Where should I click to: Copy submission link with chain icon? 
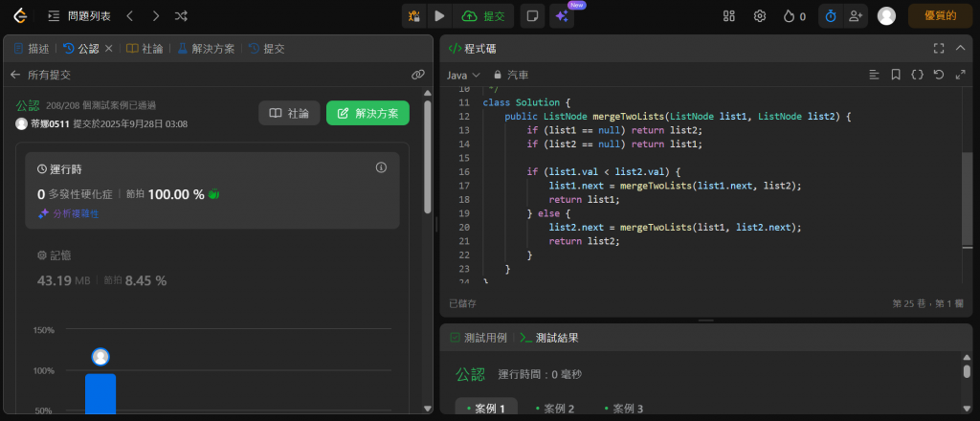point(418,75)
